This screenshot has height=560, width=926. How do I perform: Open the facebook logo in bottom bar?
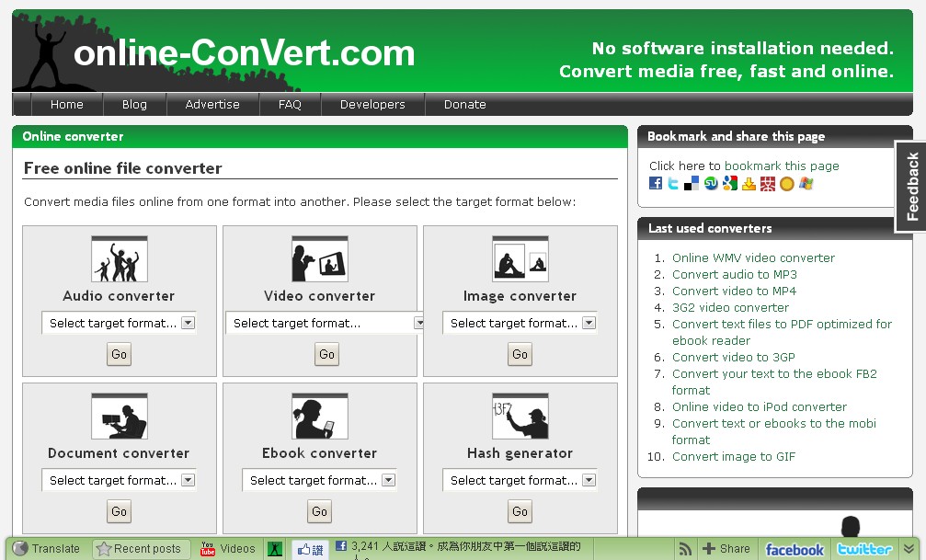795,549
